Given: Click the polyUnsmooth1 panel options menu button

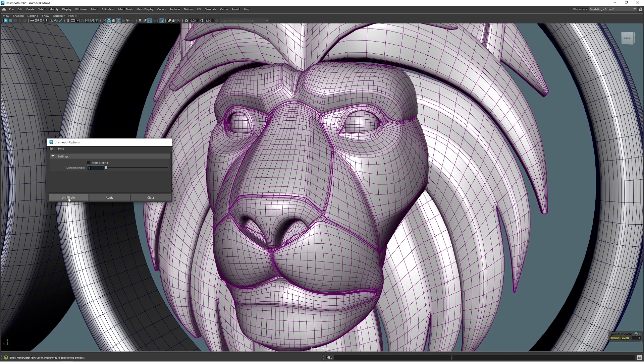Looking at the screenshot, I should pos(640,334).
